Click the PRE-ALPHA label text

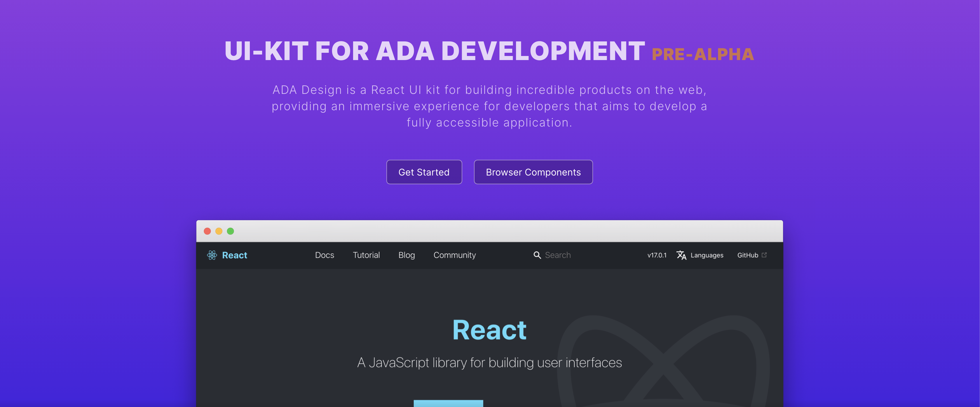point(703,54)
